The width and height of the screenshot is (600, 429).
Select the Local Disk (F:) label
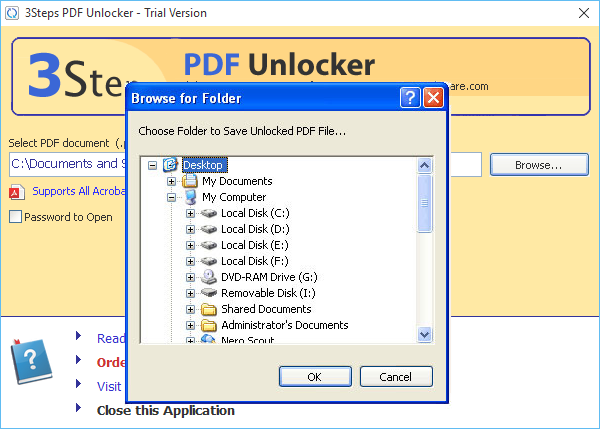coord(255,262)
